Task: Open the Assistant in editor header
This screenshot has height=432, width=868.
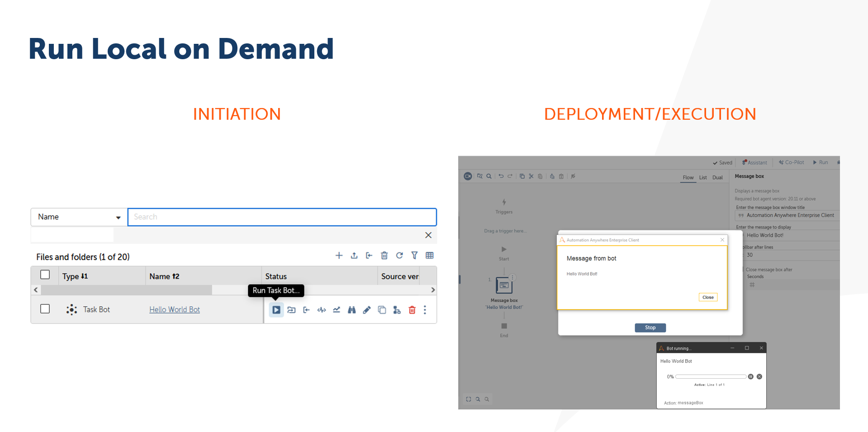Action: [754, 163]
